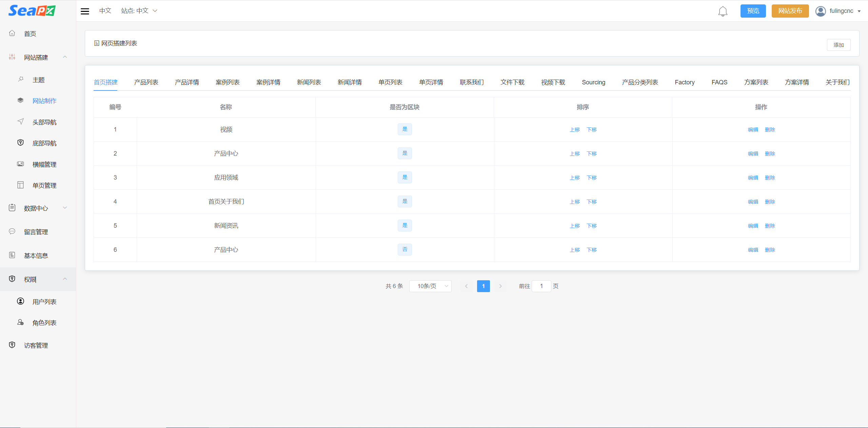The image size is (868, 428).
Task: Click the user avatar icon
Action: click(821, 11)
